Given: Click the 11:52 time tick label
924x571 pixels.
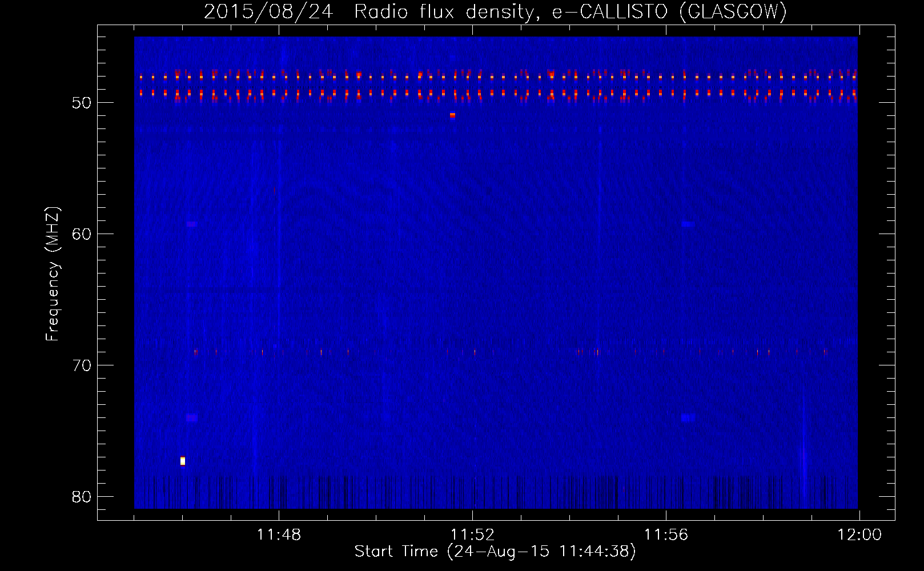Looking at the screenshot, I should [472, 535].
